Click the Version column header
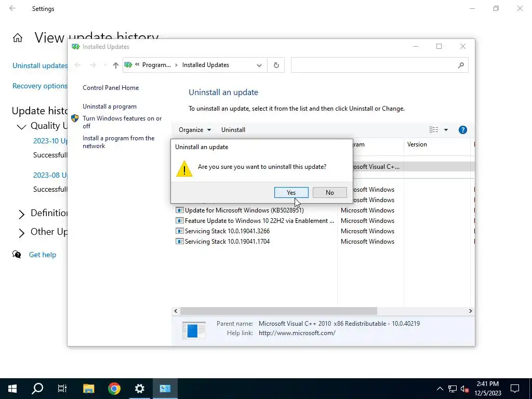532x399 pixels. click(437, 144)
